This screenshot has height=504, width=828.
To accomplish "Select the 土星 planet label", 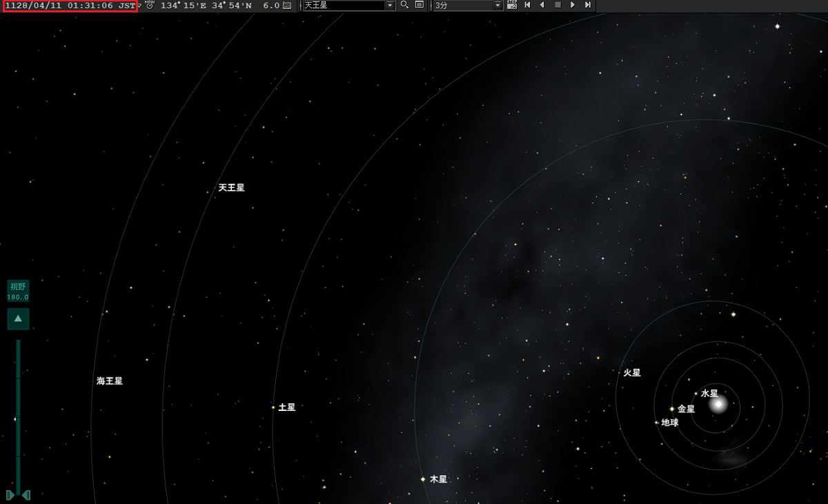I will pos(287,407).
